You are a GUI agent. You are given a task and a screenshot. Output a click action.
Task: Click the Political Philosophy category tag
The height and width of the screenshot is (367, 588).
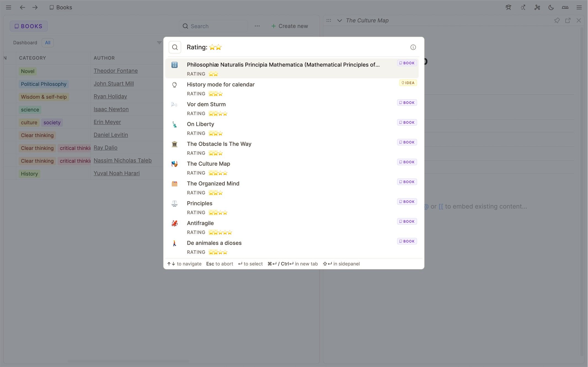pyautogui.click(x=44, y=84)
